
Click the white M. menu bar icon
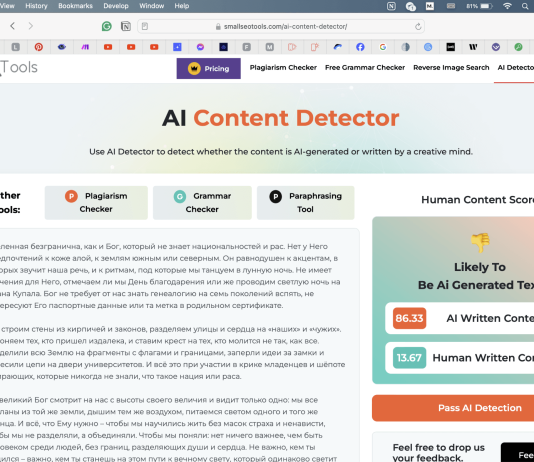430,6
